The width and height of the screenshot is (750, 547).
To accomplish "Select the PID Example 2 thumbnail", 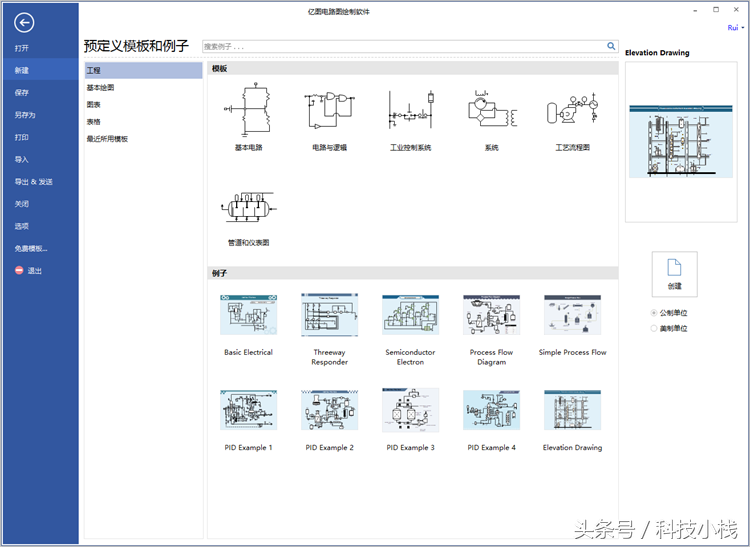I will point(330,410).
